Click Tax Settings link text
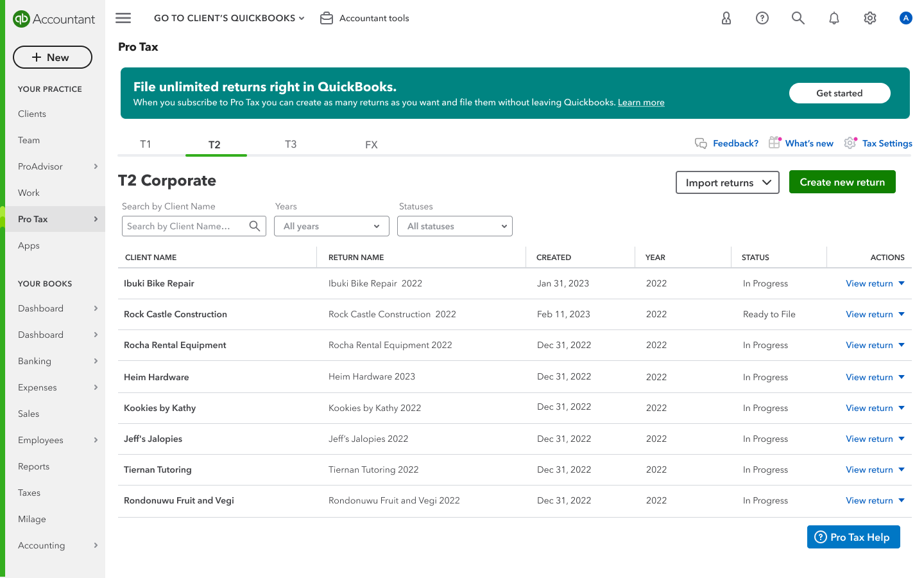The image size is (924, 578). pos(887,143)
